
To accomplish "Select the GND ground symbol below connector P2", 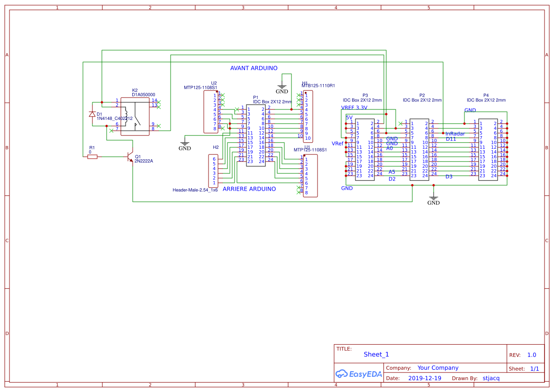I will tap(433, 200).
